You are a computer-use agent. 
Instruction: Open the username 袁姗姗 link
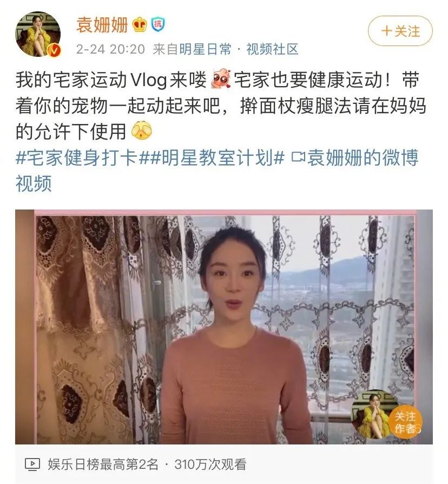[x=102, y=25]
